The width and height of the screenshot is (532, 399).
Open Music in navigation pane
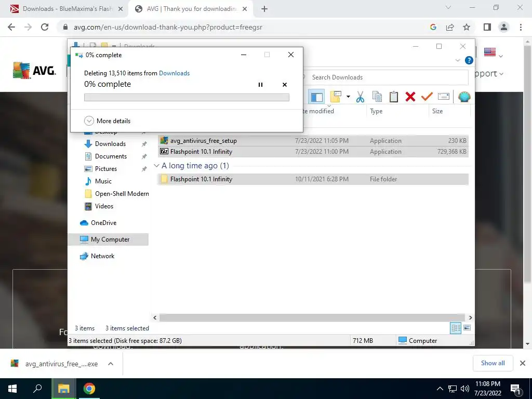pos(103,181)
